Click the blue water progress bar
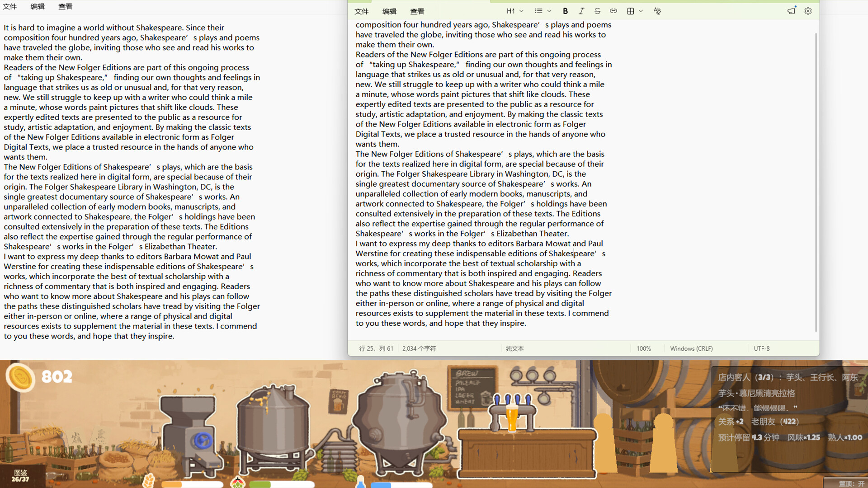This screenshot has height=488, width=868. point(401,485)
